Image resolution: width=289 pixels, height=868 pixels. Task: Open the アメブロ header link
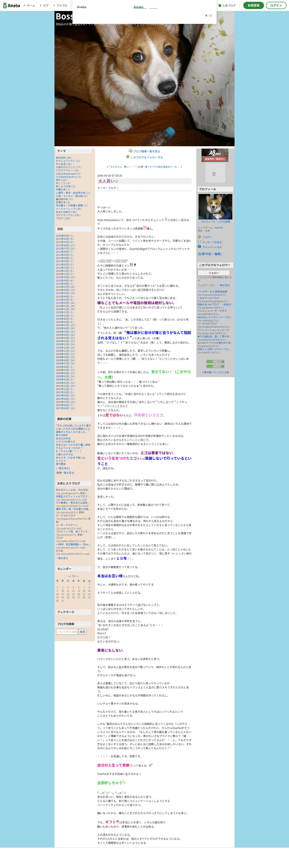click(x=62, y=5)
